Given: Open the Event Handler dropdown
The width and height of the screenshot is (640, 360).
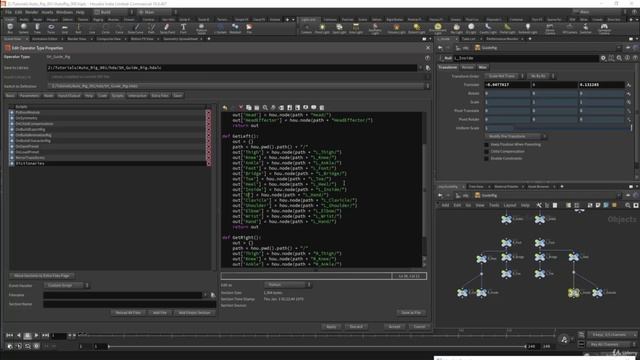Looking at the screenshot, I should (66, 285).
